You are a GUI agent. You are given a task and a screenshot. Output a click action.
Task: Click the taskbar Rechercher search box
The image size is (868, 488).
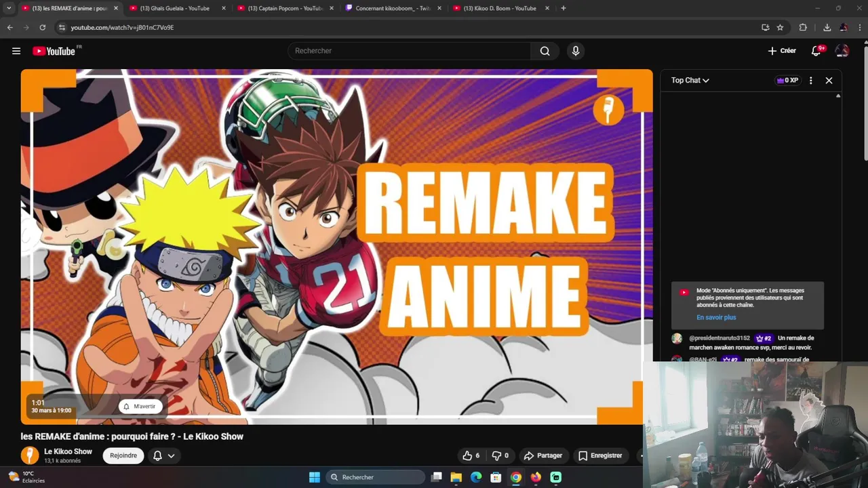point(374,477)
